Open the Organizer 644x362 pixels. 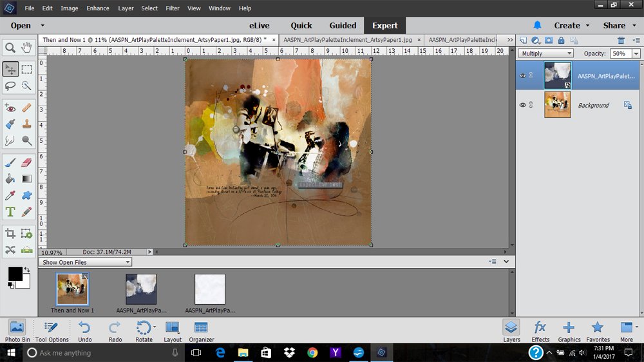201,331
